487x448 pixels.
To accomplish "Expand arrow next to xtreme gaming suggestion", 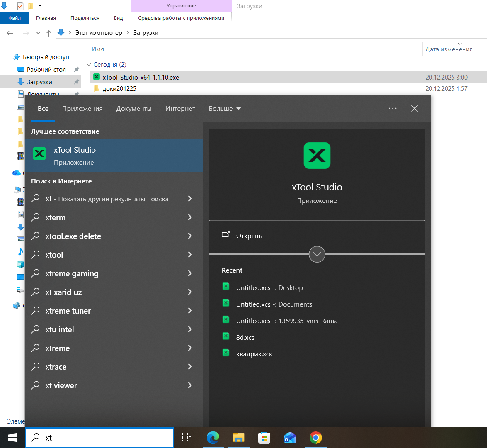I will (190, 273).
